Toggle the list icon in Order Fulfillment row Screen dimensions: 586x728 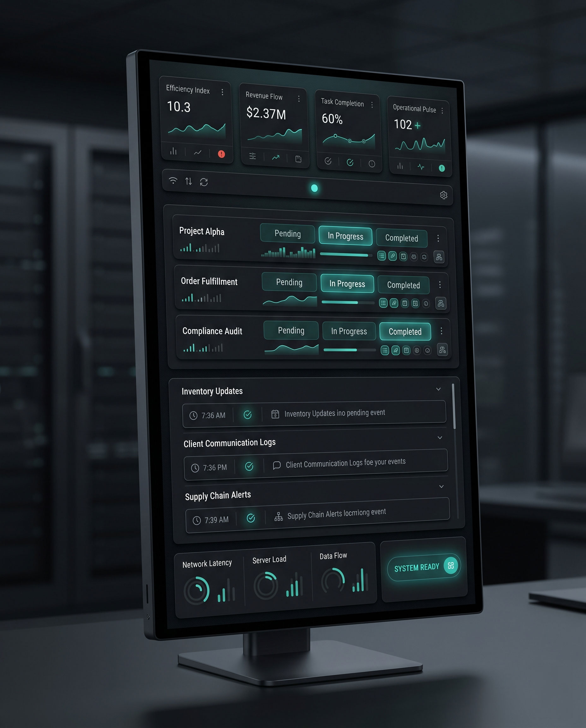point(383,303)
